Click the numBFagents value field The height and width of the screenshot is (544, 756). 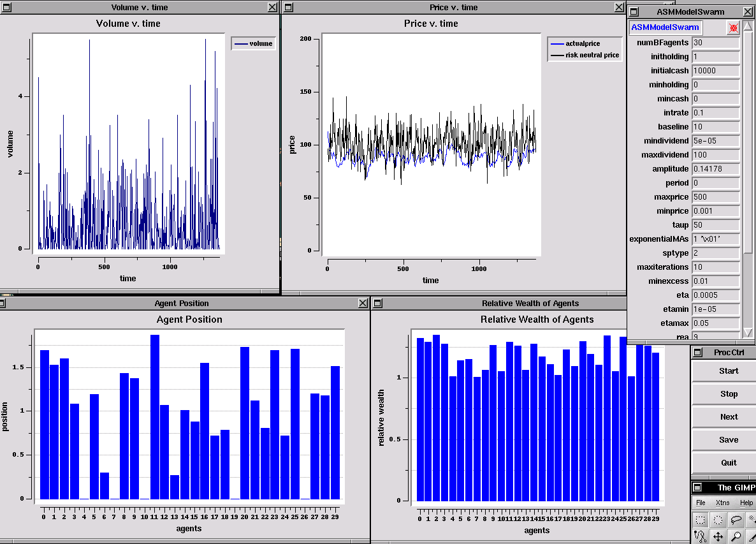point(715,43)
